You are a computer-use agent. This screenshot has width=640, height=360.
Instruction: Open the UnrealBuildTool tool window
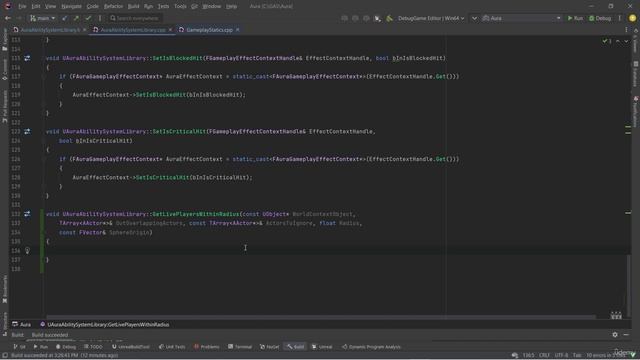131,347
